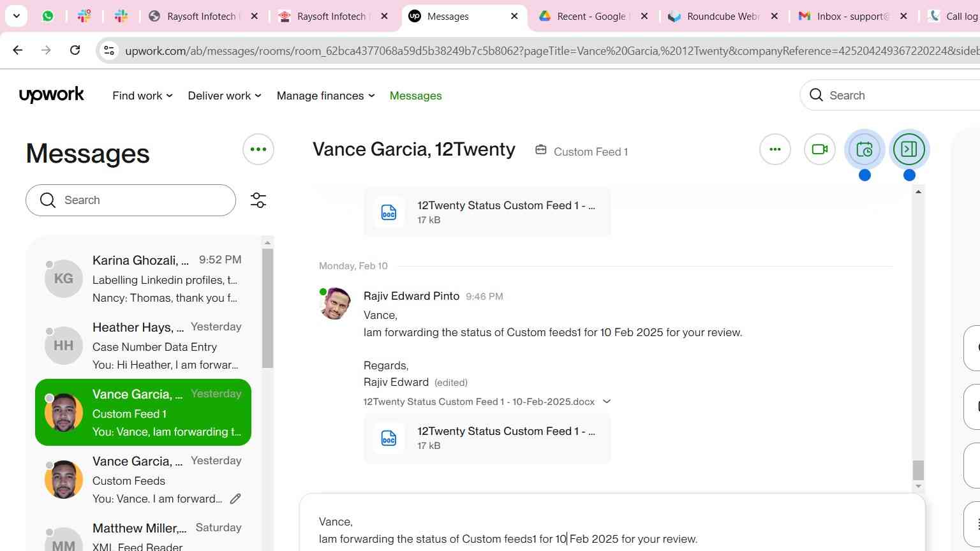Click Custom Feed 1 contract link

coord(591,152)
